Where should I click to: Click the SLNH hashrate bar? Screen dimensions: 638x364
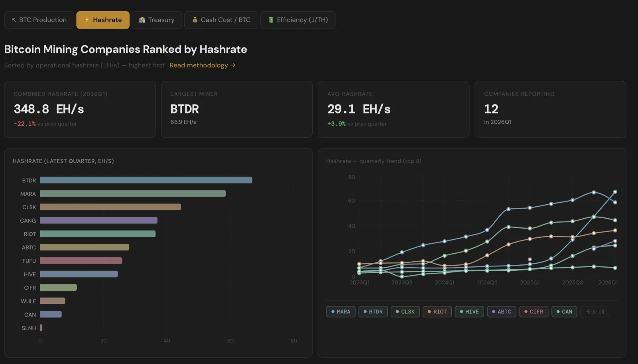click(x=41, y=328)
